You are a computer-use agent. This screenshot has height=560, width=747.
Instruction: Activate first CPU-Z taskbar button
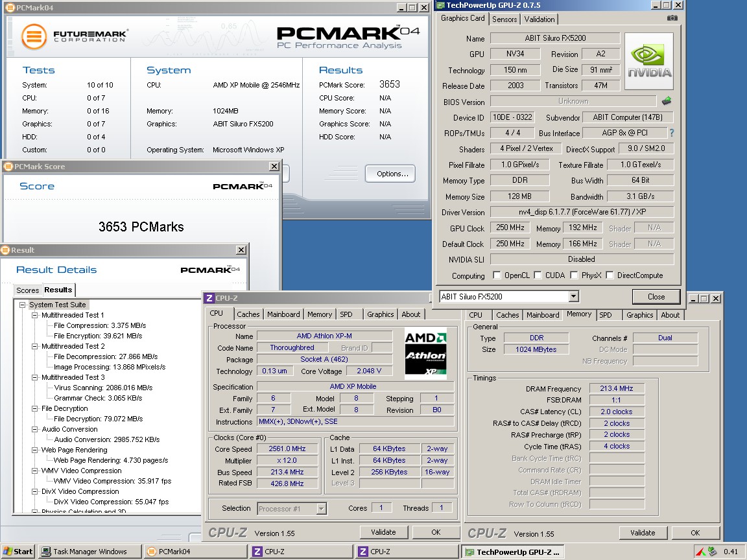click(302, 552)
